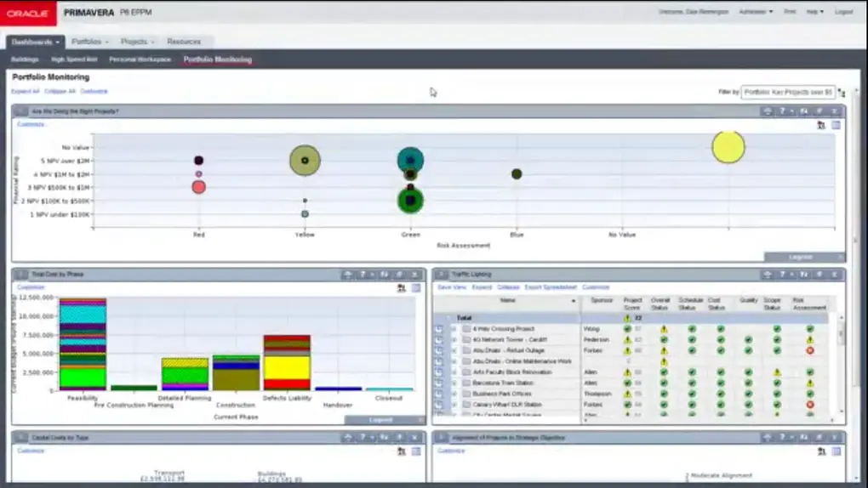868x488 pixels.
Task: Click table view icon in Alignment of Projects portlet
Action: tap(837, 451)
